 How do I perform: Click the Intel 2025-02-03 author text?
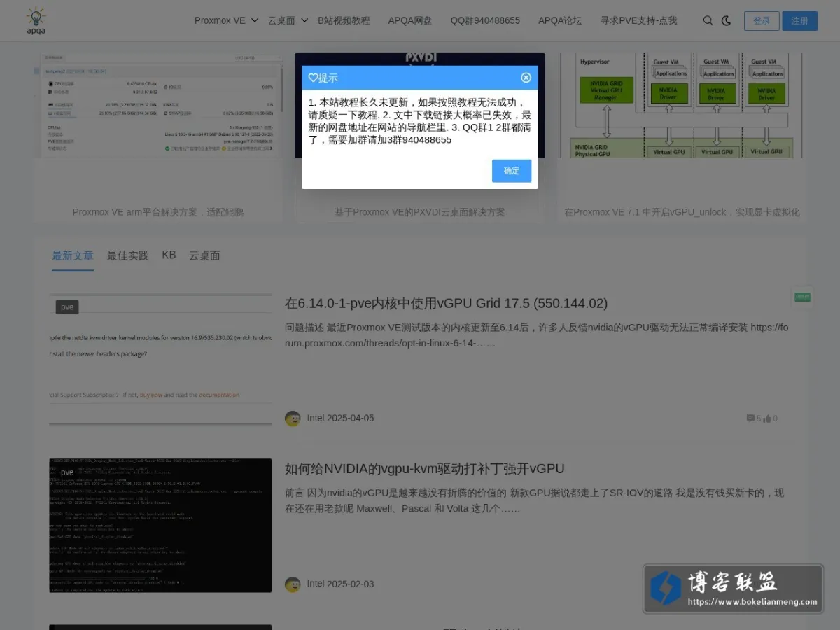tap(340, 584)
